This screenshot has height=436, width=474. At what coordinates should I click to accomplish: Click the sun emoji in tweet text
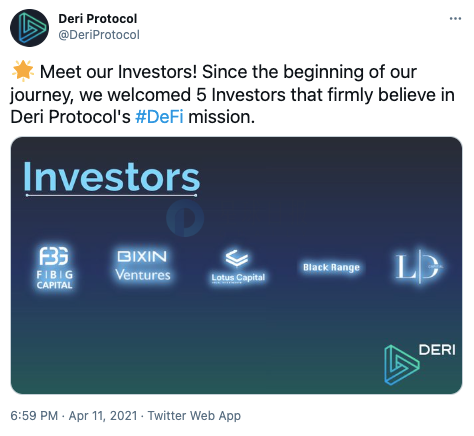pos(23,71)
